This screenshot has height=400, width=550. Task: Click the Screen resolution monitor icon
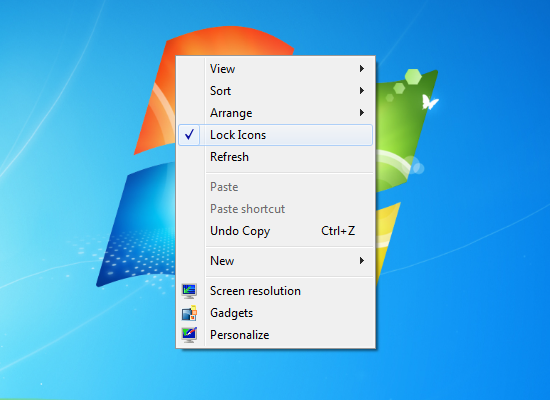pos(189,291)
